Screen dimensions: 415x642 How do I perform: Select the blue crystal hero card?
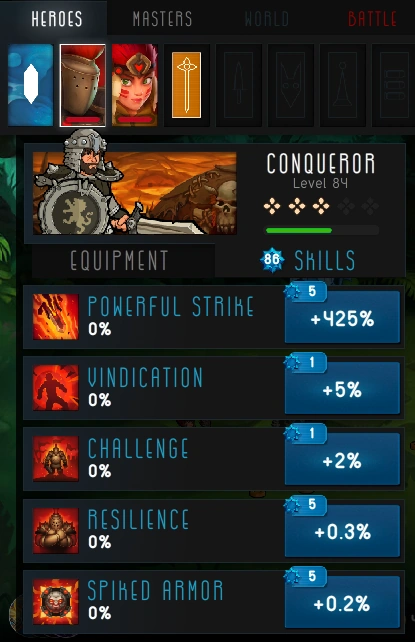click(x=30, y=85)
